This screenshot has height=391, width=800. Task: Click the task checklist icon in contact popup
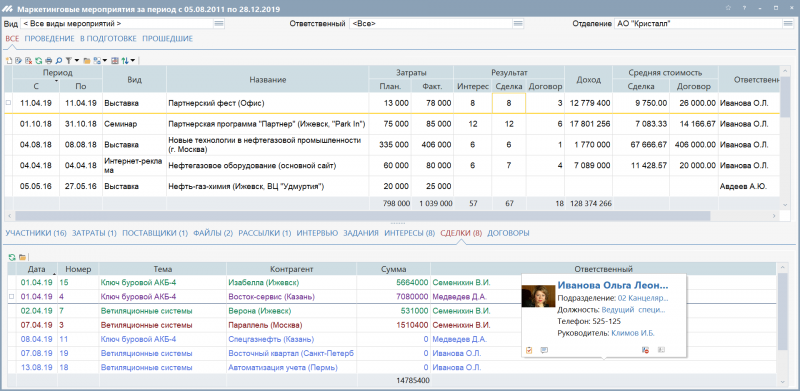pyautogui.click(x=529, y=350)
